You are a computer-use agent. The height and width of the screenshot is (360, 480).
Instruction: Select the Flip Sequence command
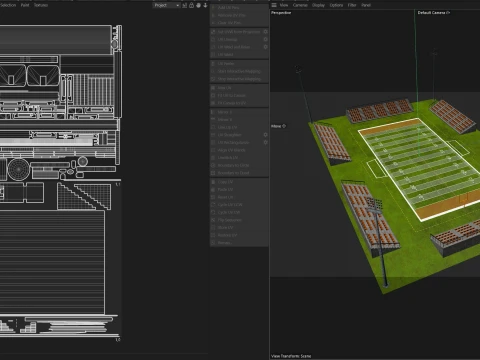click(x=239, y=220)
